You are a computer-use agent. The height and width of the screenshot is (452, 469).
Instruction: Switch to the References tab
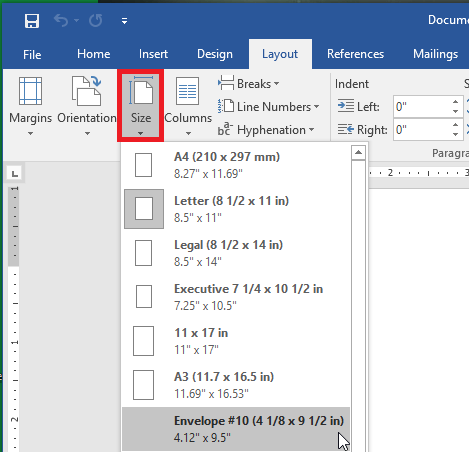tap(355, 54)
